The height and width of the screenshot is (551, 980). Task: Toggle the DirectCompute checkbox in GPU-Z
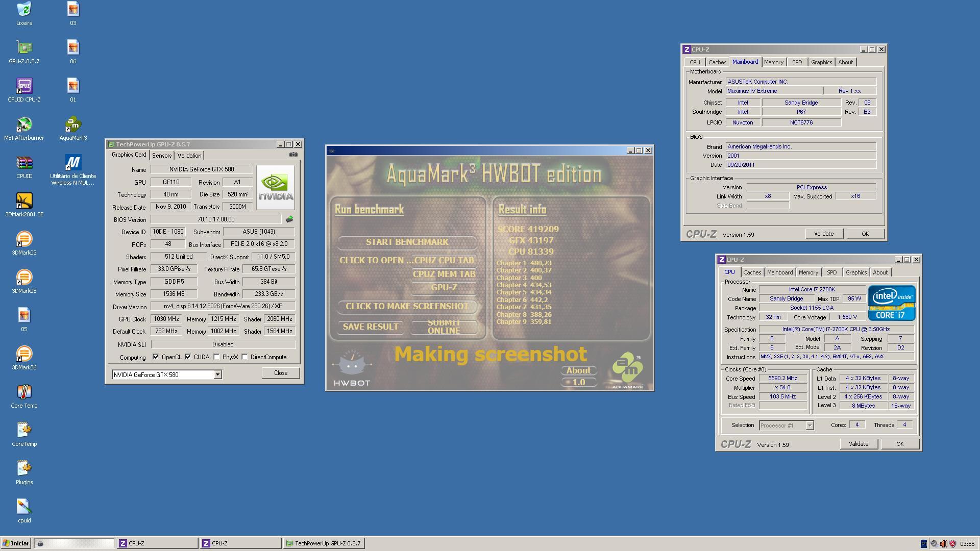tap(245, 357)
